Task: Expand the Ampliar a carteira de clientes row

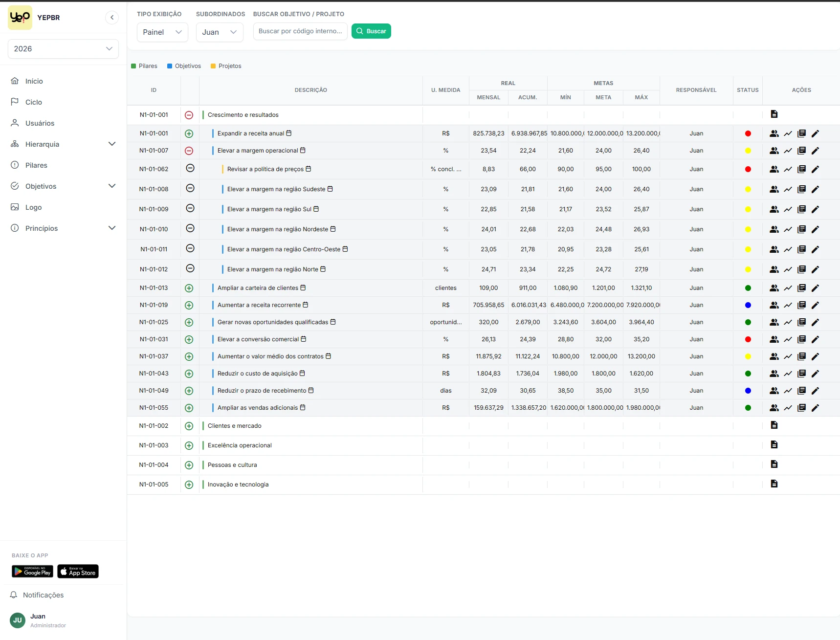Action: coord(189,288)
